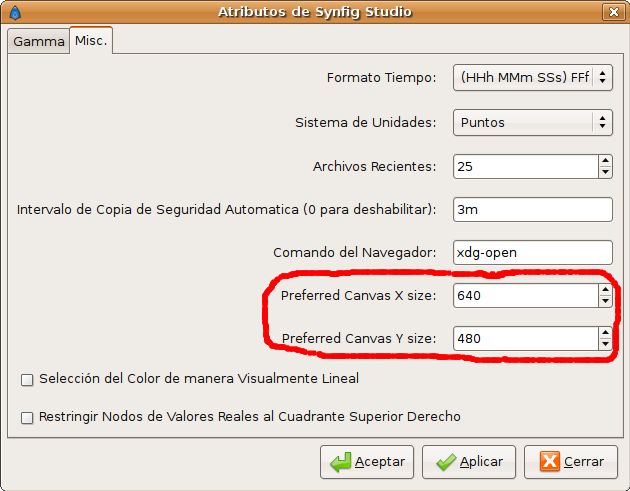630x491 pixels.
Task: Click the Aplicar button
Action: (469, 462)
